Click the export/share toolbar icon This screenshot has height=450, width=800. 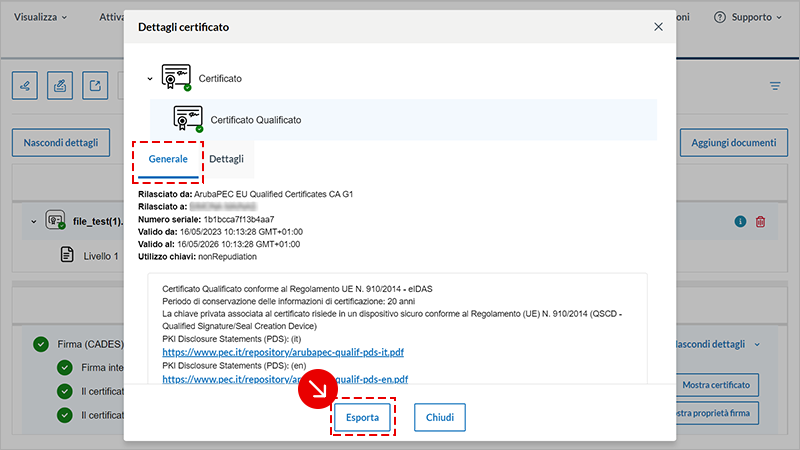coord(95,85)
